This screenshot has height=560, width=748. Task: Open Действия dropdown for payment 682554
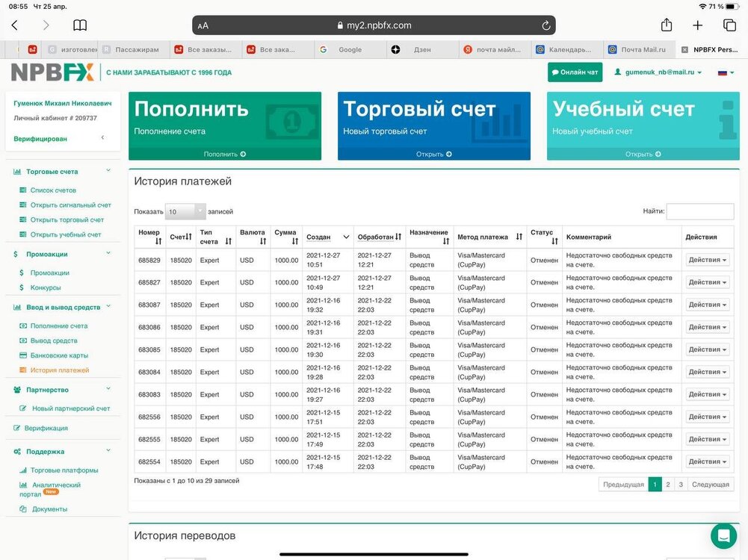tap(708, 461)
